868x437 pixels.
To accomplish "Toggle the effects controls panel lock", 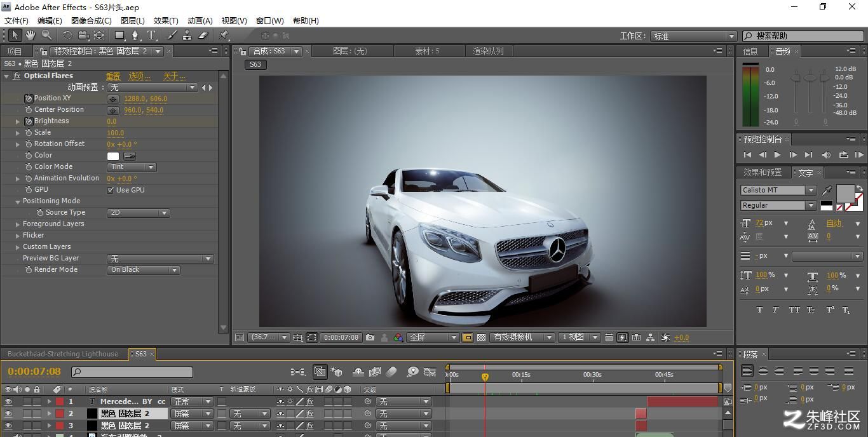I will tap(44, 51).
